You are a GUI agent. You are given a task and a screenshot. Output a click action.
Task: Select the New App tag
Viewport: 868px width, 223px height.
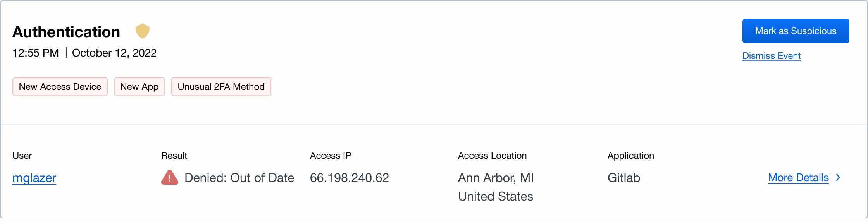pos(139,87)
